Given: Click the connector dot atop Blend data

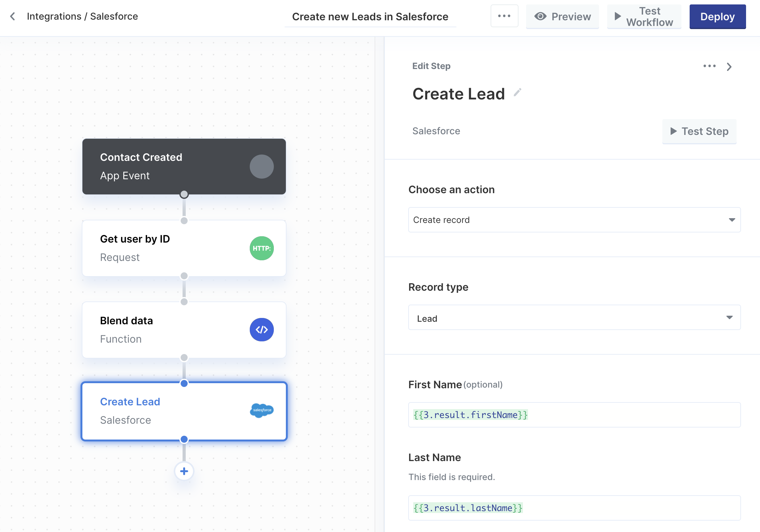Looking at the screenshot, I should pos(184,301).
